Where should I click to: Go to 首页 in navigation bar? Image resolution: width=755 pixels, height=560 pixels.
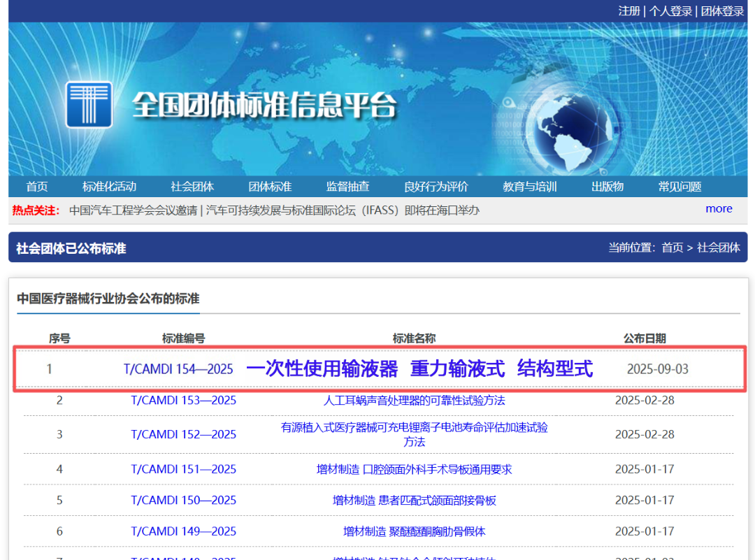pos(37,187)
